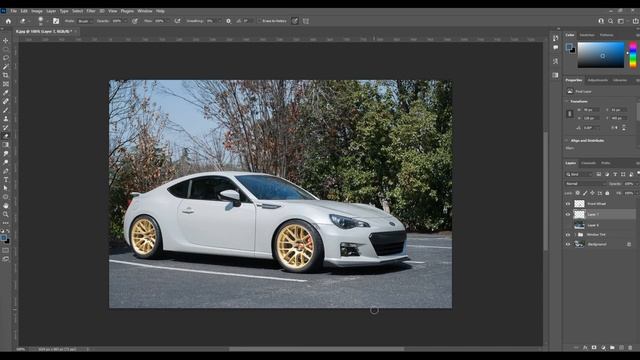Create new adjustment layer icon

[603, 348]
